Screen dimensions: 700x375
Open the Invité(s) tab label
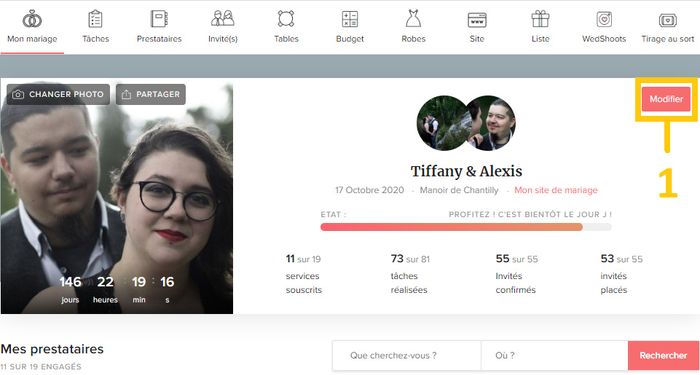point(223,39)
